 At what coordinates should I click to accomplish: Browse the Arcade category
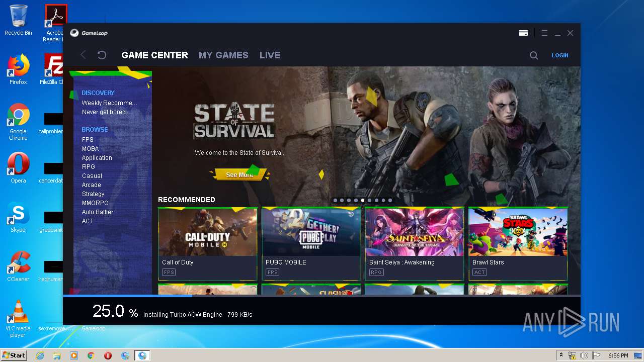91,185
